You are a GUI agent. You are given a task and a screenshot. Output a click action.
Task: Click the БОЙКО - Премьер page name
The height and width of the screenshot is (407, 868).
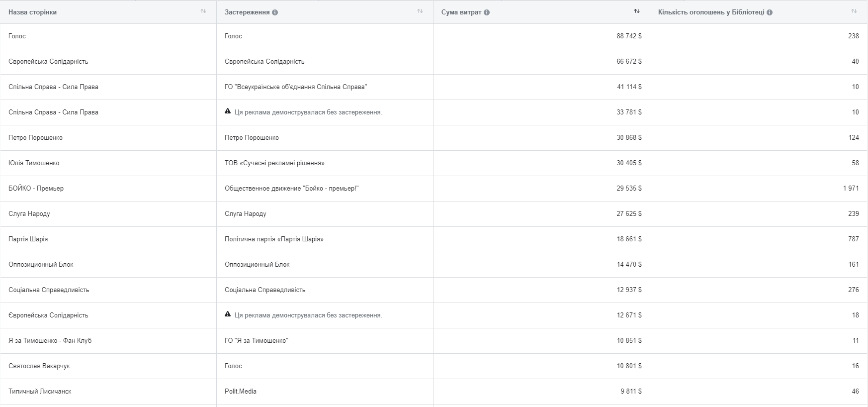[36, 189]
